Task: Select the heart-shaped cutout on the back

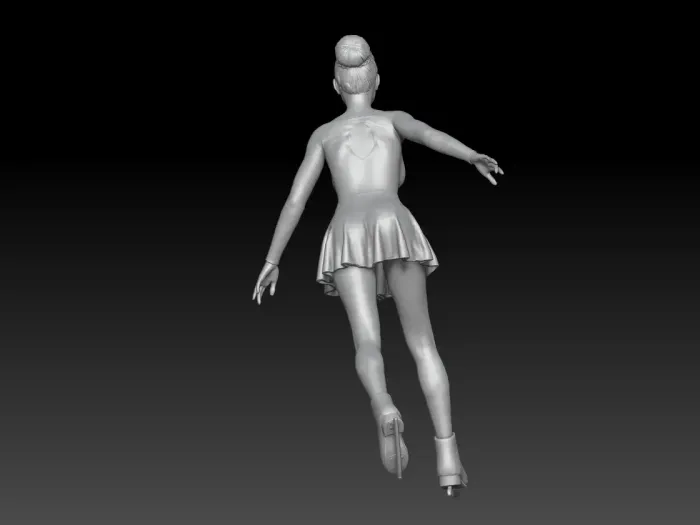Action: pyautogui.click(x=361, y=140)
